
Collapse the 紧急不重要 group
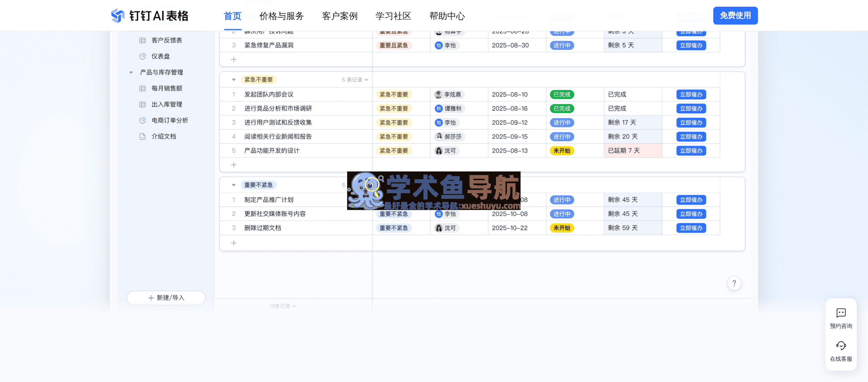pos(233,80)
